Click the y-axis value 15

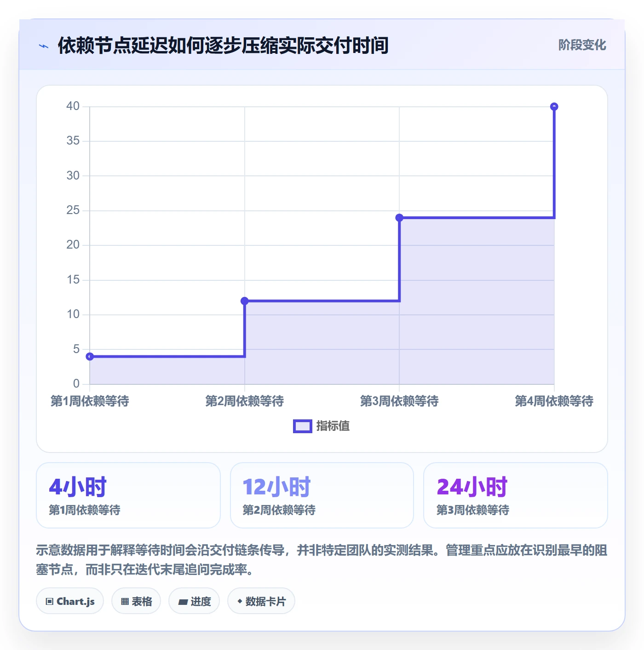tap(73, 280)
